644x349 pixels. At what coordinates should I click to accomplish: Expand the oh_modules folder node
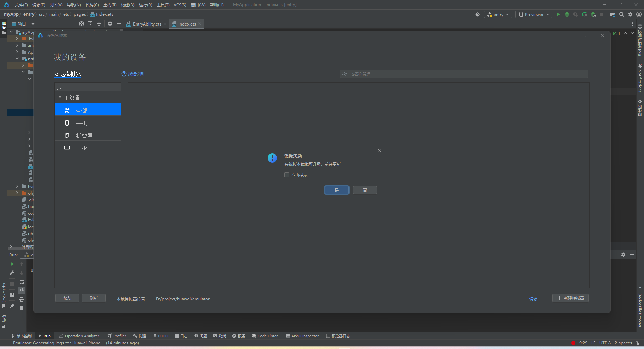pyautogui.click(x=17, y=193)
